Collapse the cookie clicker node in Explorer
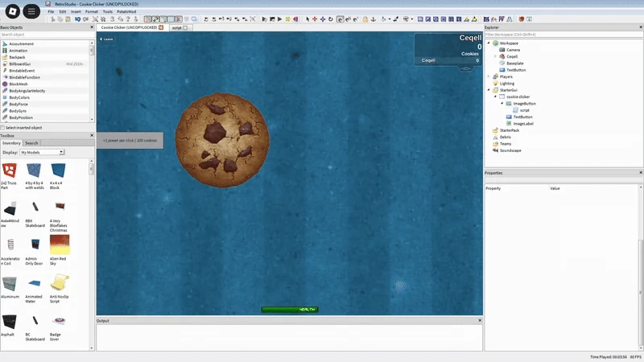The width and height of the screenshot is (644, 362). click(495, 97)
